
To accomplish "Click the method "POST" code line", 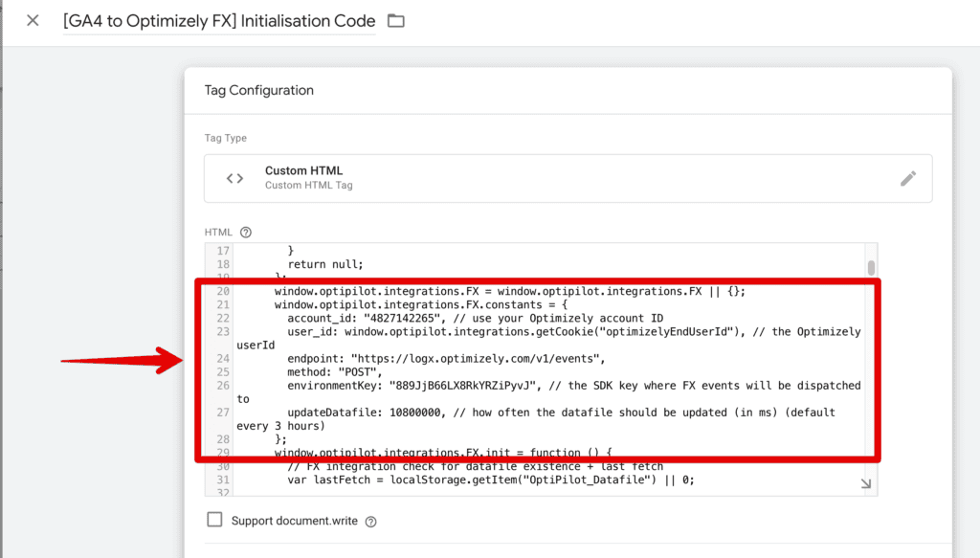I will [x=334, y=371].
